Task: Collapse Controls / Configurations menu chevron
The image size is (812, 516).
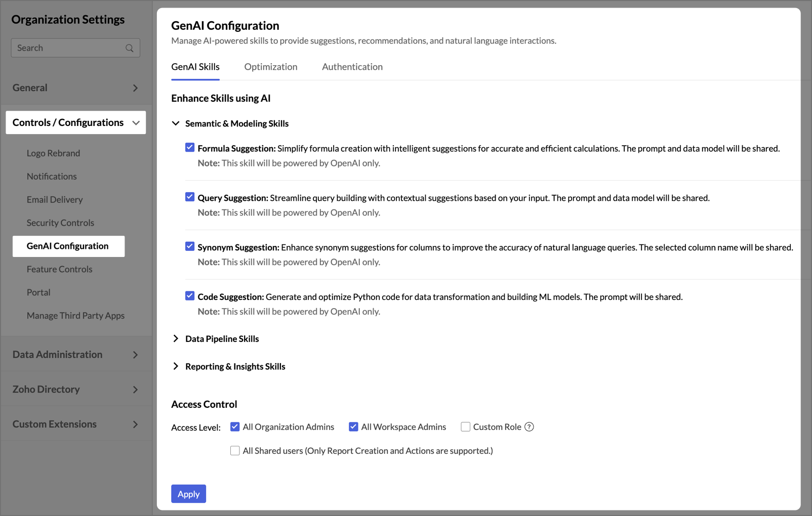Action: (136, 123)
